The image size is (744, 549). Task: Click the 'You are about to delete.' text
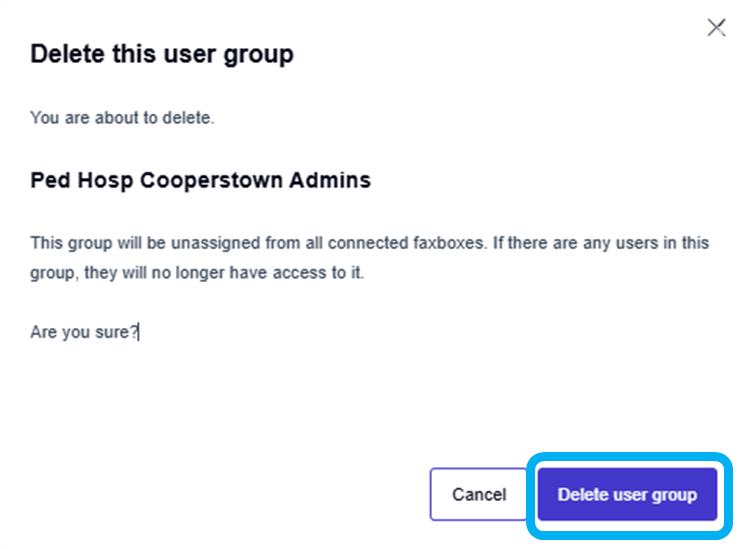(122, 118)
